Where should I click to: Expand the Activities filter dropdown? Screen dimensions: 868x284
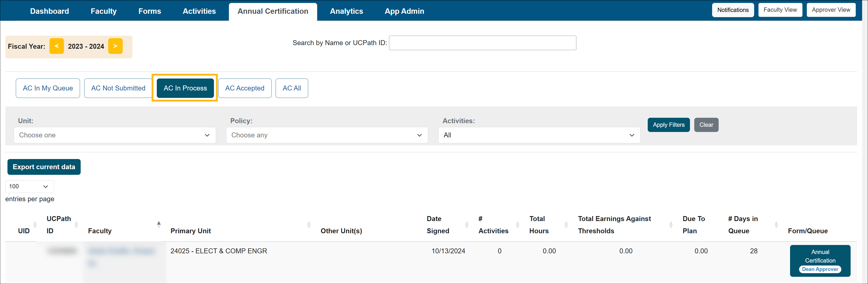(x=539, y=135)
